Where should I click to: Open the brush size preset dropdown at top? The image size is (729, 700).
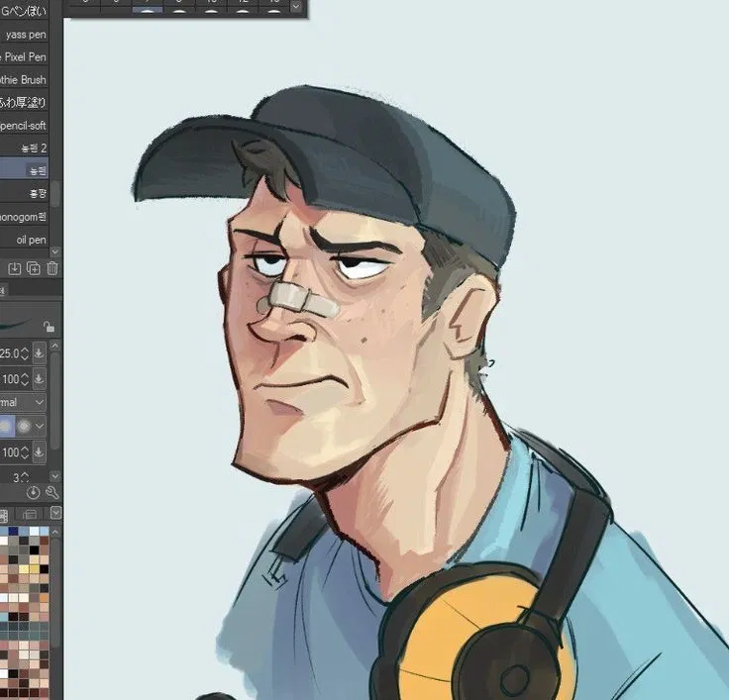(x=296, y=7)
